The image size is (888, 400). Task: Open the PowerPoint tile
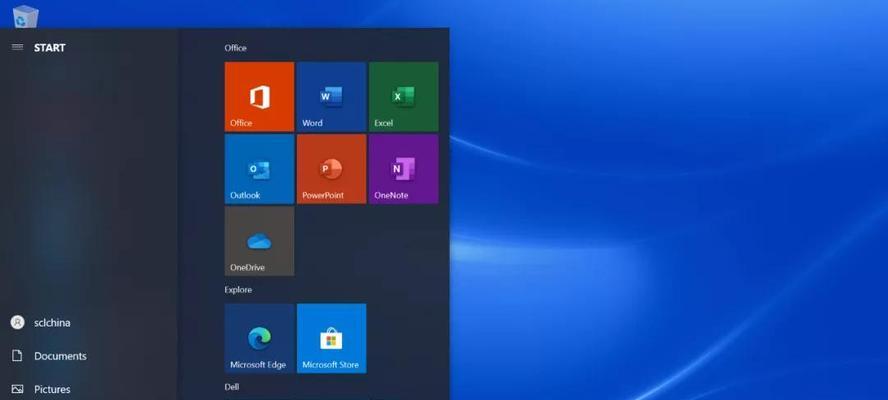point(331,169)
